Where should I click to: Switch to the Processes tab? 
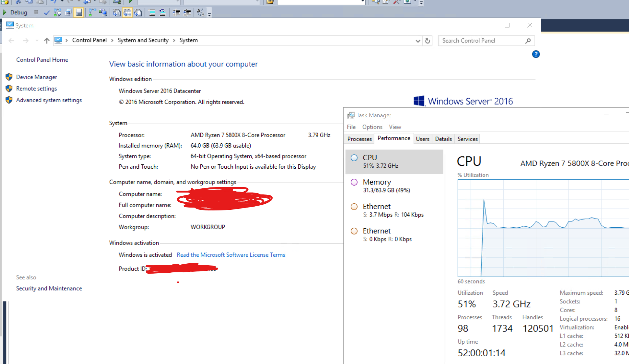coord(360,139)
